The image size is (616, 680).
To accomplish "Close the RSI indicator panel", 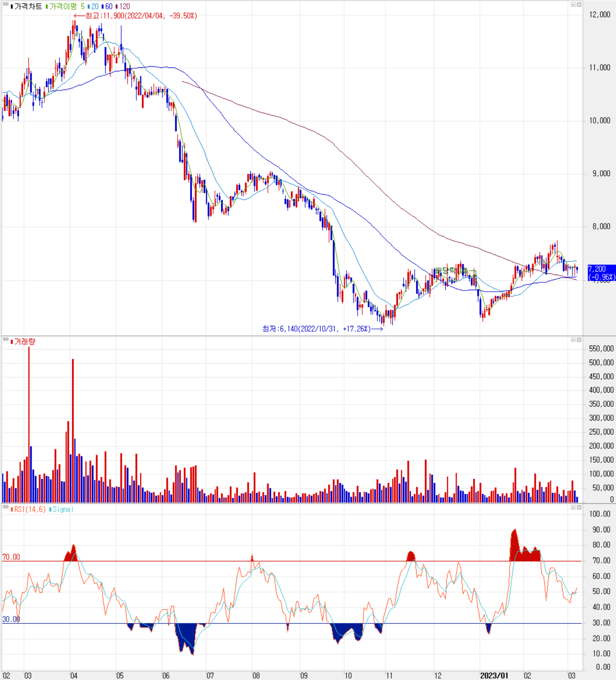I will 579,507.
